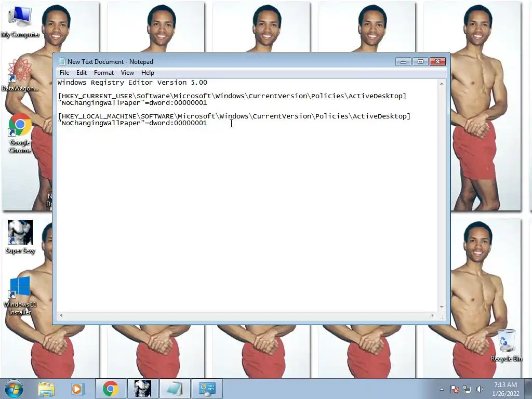Click vertical scrollbar up arrow

[x=442, y=83]
